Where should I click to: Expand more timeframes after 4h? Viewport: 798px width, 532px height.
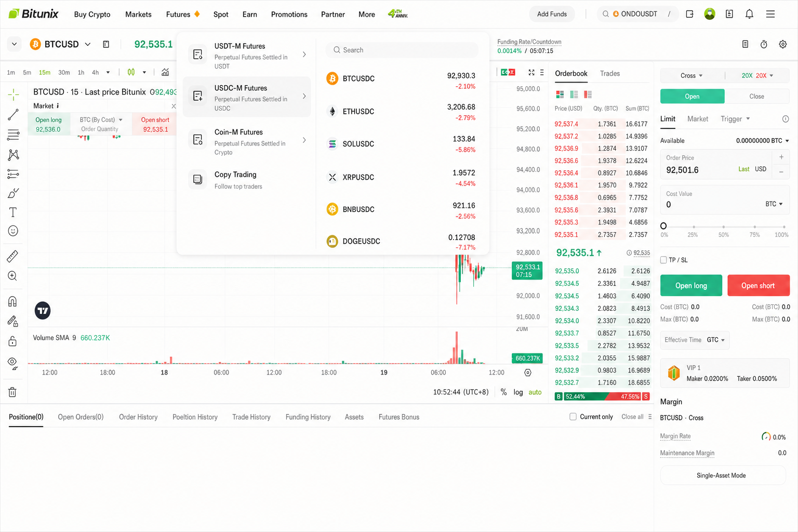click(x=108, y=72)
